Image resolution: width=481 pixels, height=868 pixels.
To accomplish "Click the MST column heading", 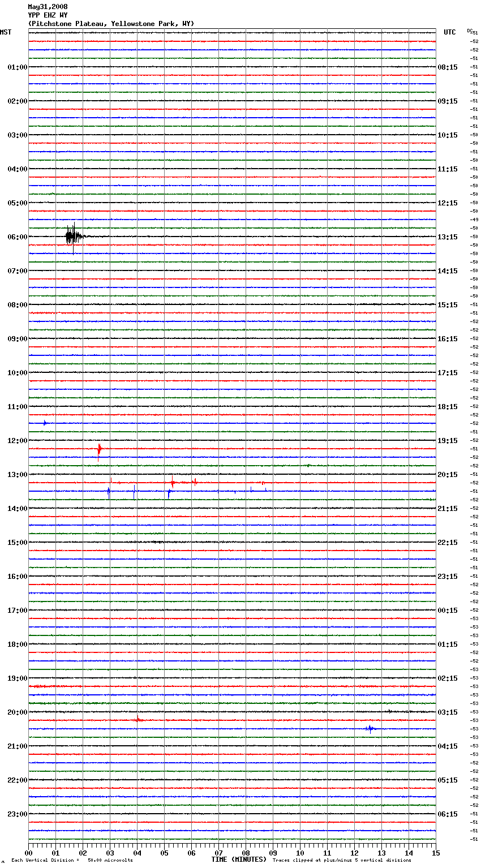I will coord(6,32).
